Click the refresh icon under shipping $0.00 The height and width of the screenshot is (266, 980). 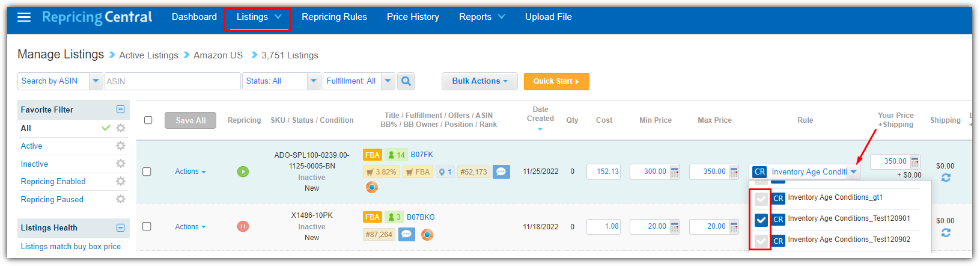[x=945, y=178]
